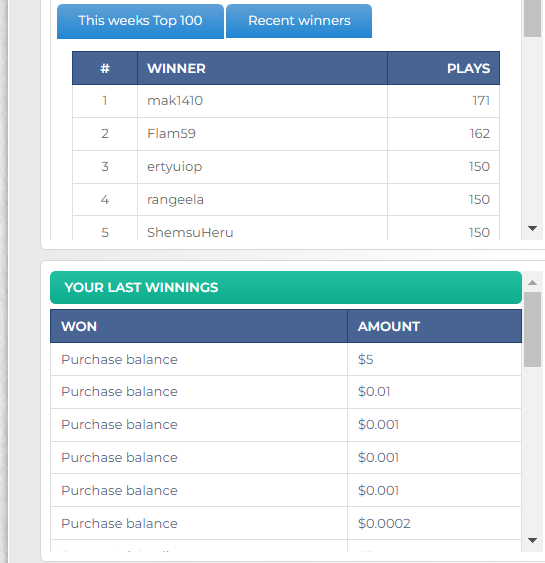The image size is (545, 563).
Task: Click the # column header
Action: coord(105,68)
